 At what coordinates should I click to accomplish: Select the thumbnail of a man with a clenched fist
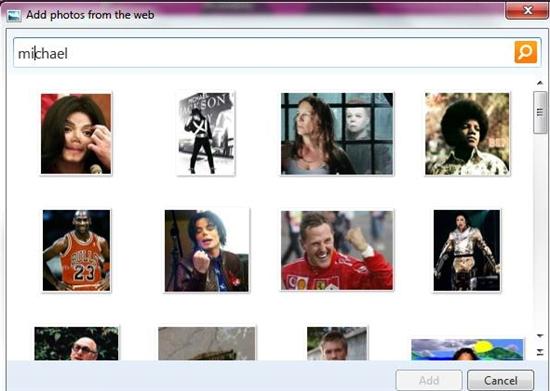coord(207,250)
